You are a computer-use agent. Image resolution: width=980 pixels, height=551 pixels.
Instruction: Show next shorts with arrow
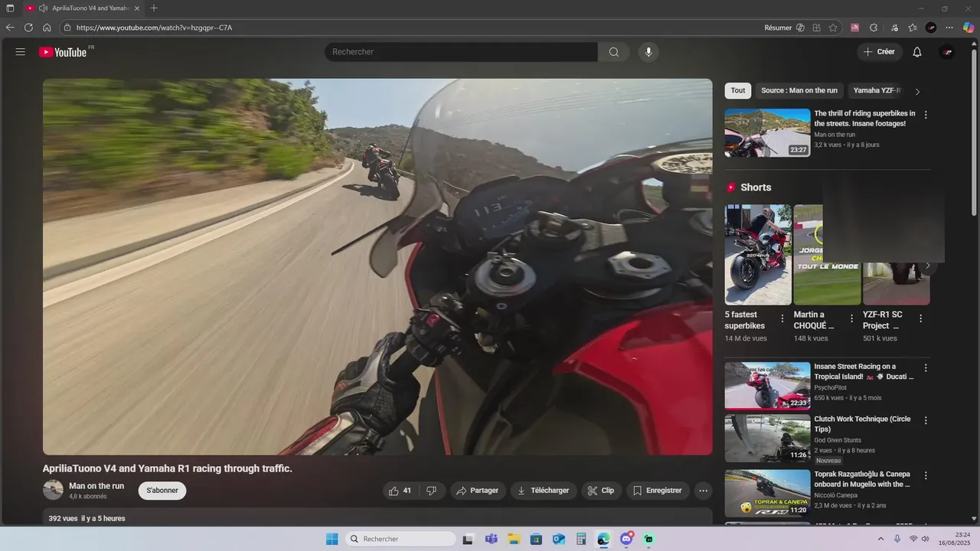click(928, 266)
